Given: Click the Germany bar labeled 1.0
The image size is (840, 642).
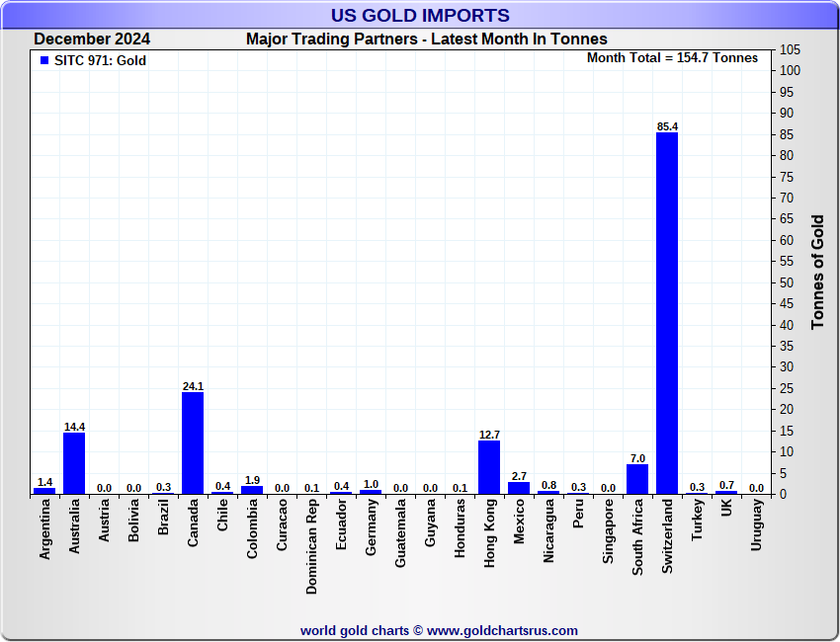Looking at the screenshot, I should pyautogui.click(x=371, y=492).
